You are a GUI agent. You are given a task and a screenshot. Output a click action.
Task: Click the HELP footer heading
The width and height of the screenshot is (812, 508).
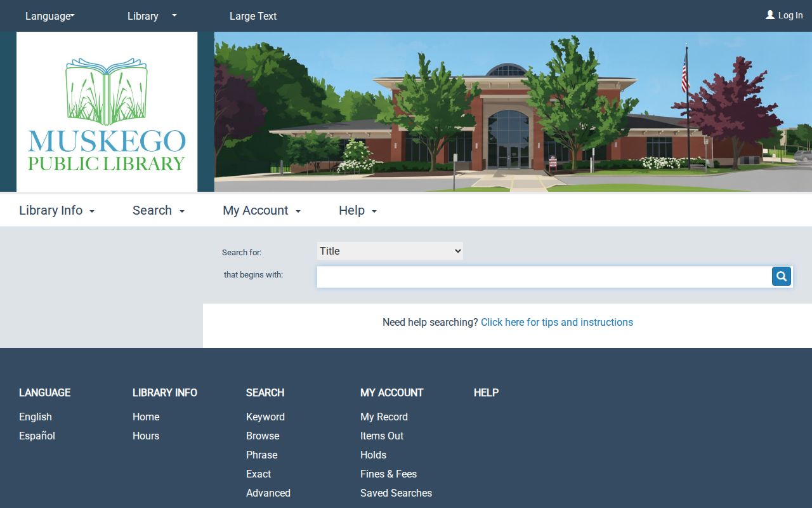pyautogui.click(x=486, y=392)
